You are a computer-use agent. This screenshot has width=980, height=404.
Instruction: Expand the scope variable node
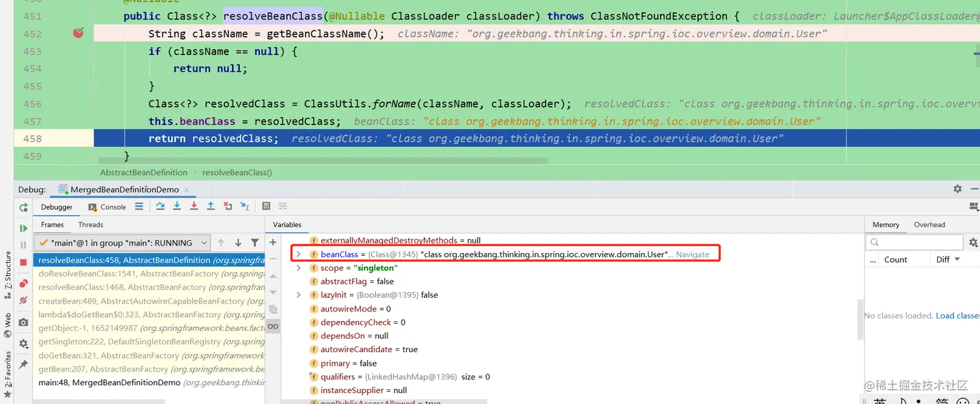298,268
